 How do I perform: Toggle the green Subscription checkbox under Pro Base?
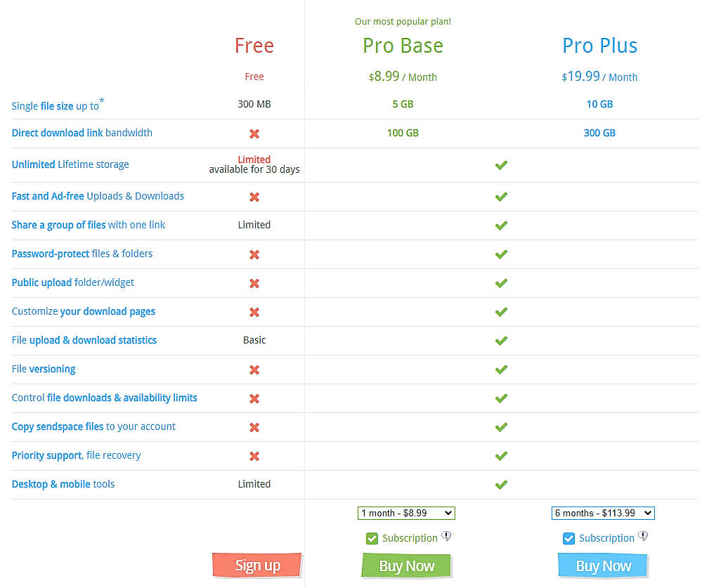click(371, 538)
